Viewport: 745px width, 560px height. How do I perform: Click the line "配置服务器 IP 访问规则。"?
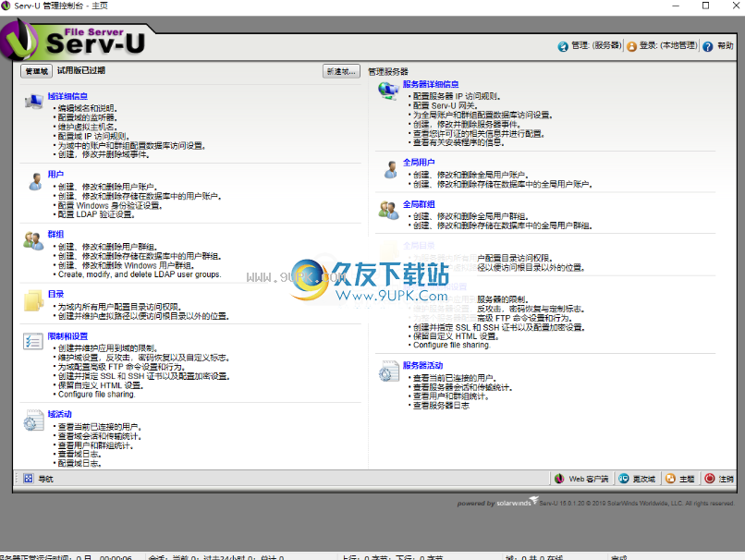click(x=457, y=96)
